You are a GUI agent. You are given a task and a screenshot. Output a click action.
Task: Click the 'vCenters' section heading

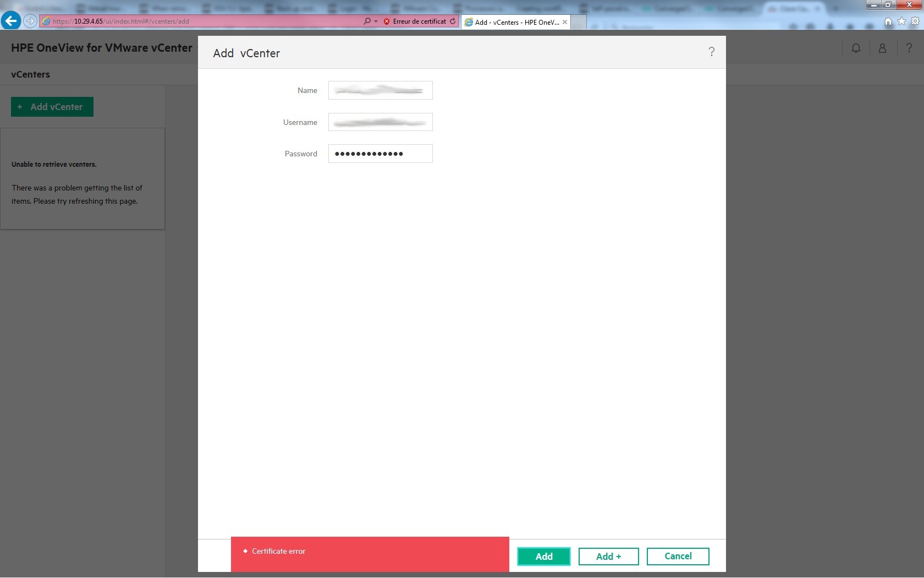30,74
